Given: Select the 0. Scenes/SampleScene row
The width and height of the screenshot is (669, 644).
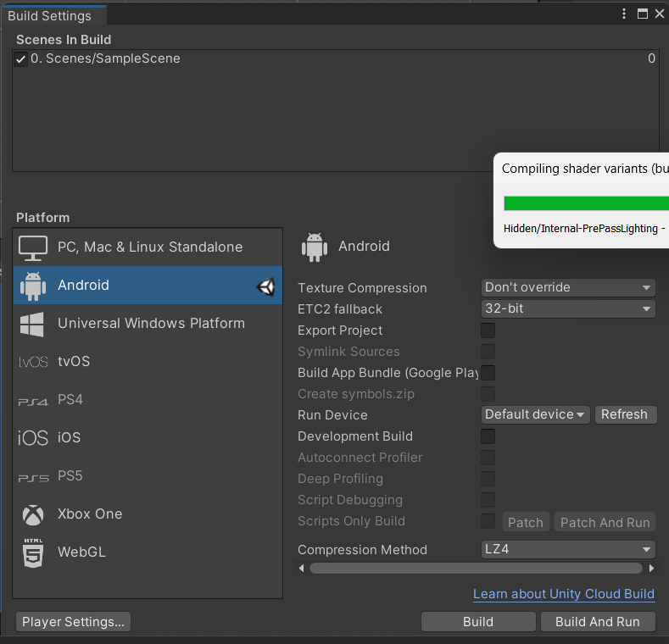Looking at the screenshot, I should (336, 58).
